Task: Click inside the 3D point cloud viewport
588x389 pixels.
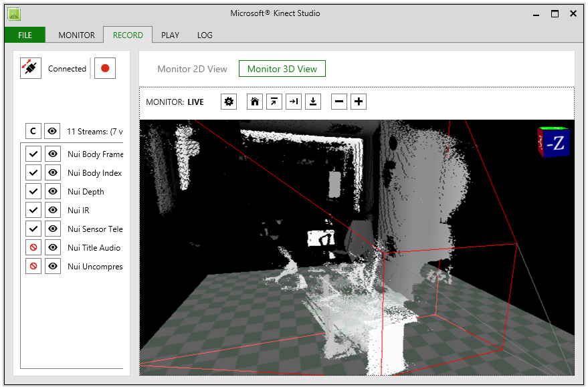Action: point(357,247)
